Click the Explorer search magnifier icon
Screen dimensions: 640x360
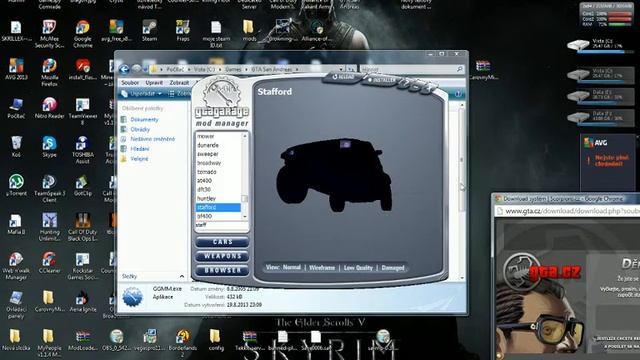[460, 69]
